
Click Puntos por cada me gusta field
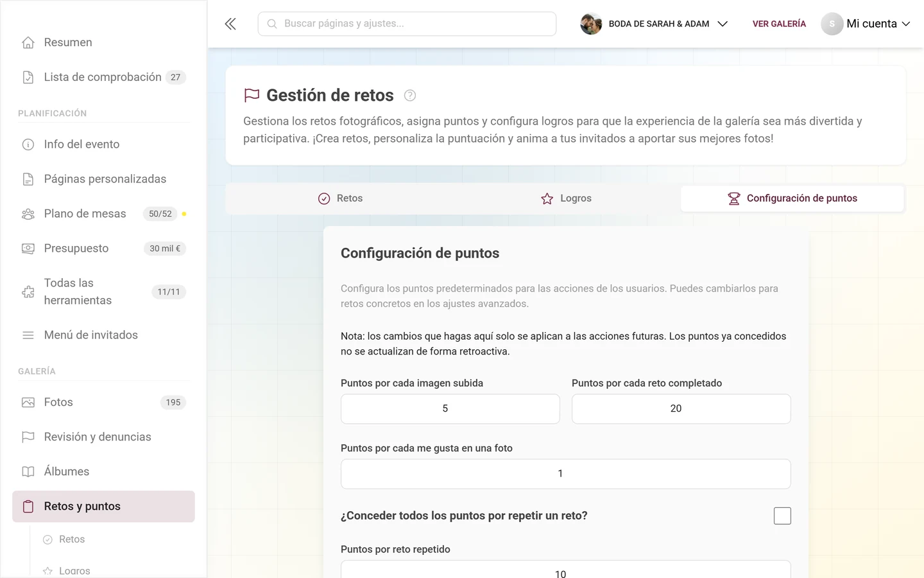click(566, 473)
